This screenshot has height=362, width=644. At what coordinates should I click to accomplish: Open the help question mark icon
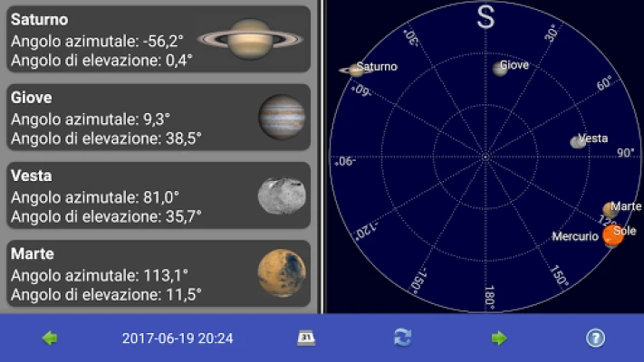click(595, 338)
